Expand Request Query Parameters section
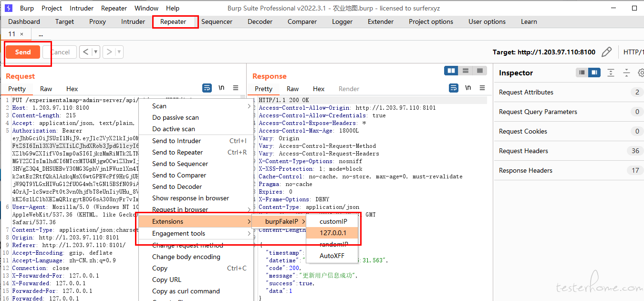The height and width of the screenshot is (301, 644). 568,112
